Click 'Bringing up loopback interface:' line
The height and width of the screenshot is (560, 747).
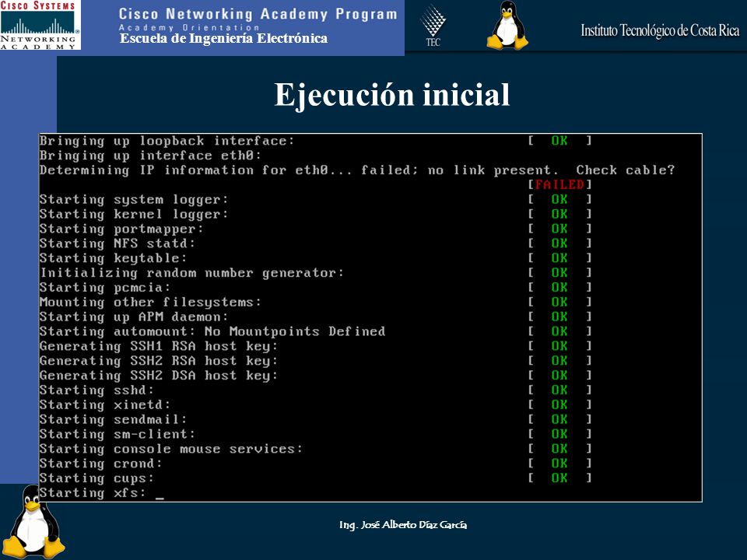[167, 142]
